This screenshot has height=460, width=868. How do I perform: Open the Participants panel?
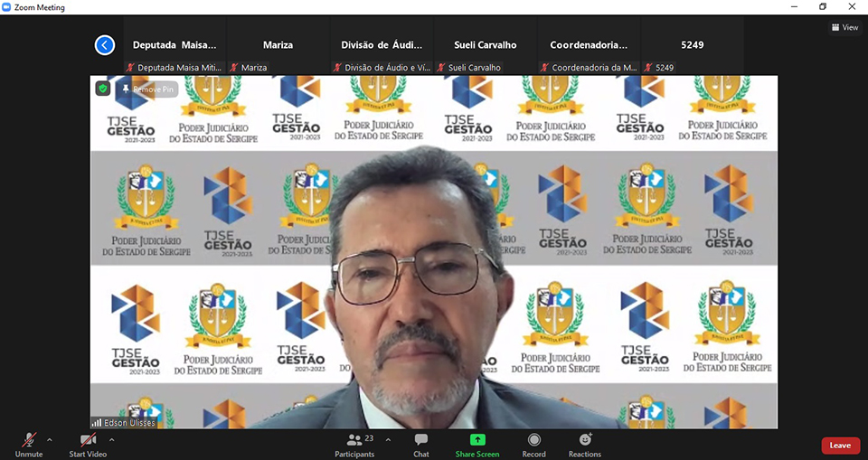(354, 442)
